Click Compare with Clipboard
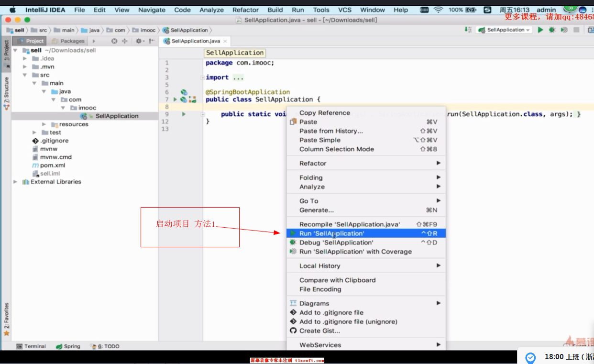Viewport: 594px width, 364px height. (x=366, y=280)
